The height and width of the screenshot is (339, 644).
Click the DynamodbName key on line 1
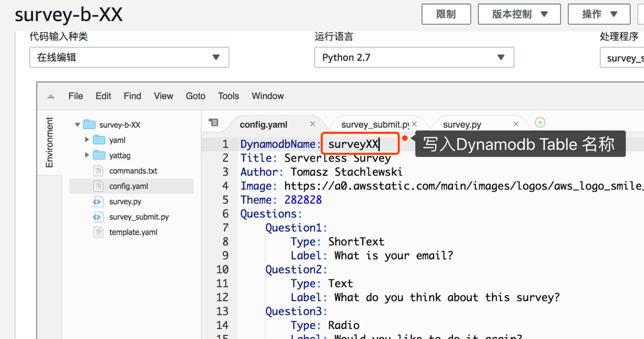(278, 144)
